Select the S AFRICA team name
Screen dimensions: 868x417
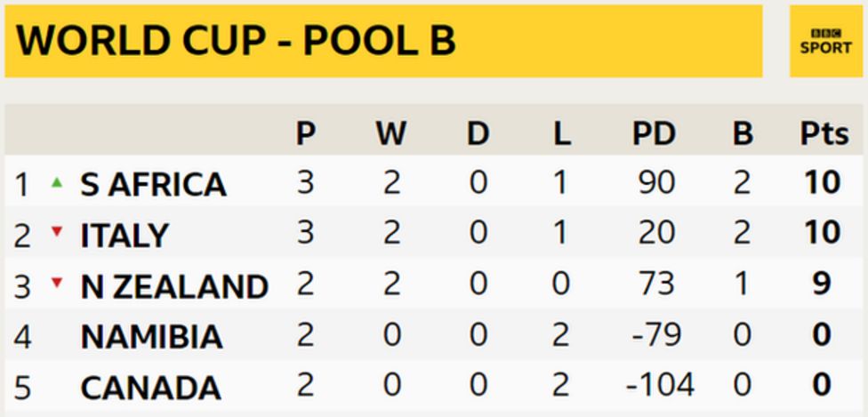pos(153,184)
